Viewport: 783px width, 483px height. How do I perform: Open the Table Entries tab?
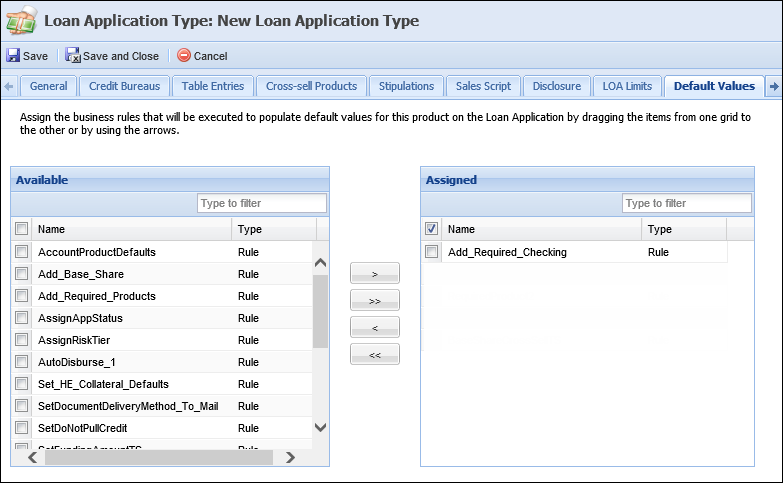pyautogui.click(x=213, y=86)
